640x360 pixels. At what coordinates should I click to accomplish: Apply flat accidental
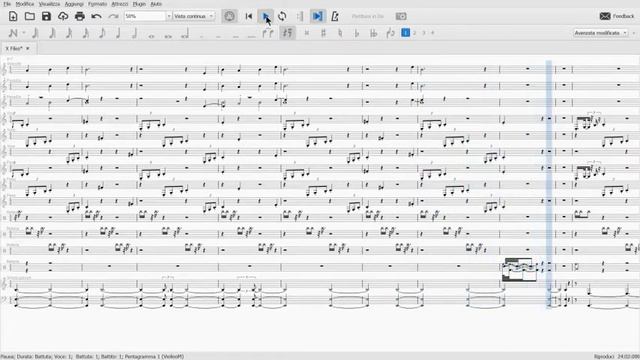click(357, 33)
